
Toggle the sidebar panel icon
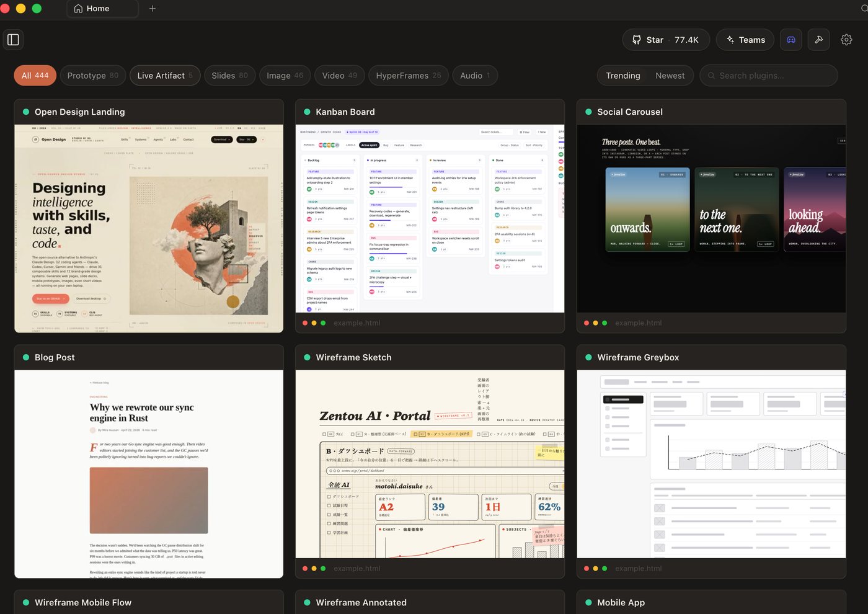pos(13,40)
